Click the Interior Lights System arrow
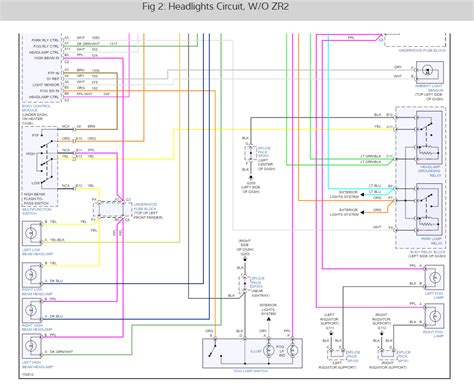Screen dimensions: 474x391 point(269,319)
